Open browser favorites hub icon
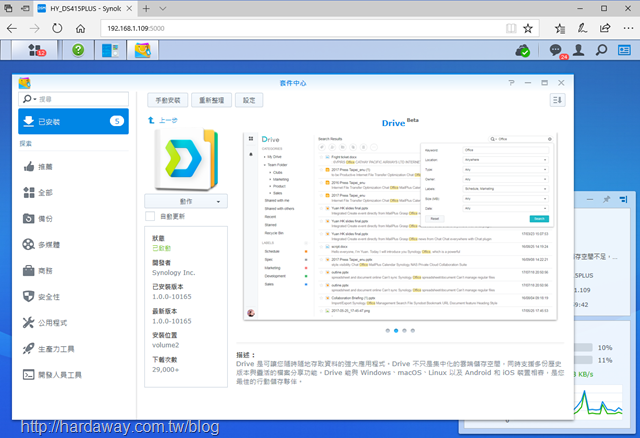The width and height of the screenshot is (640, 438). click(560, 28)
